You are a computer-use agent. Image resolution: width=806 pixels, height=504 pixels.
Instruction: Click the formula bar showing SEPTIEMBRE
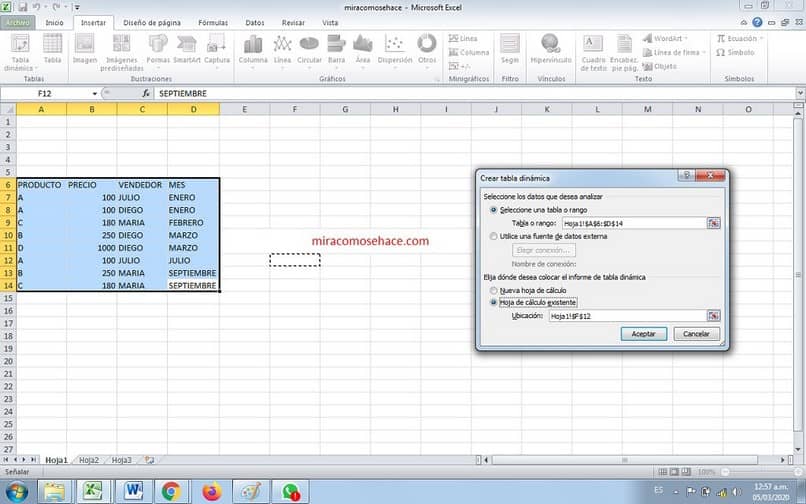click(473, 94)
